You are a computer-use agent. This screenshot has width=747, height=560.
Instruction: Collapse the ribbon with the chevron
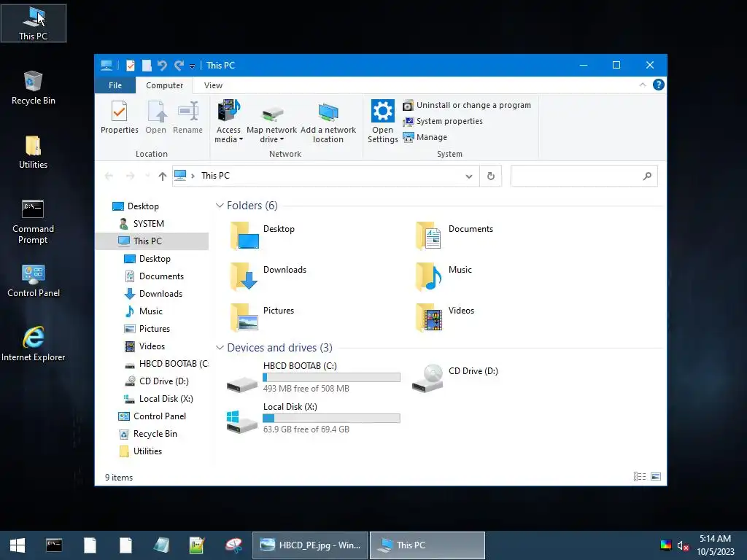click(642, 85)
